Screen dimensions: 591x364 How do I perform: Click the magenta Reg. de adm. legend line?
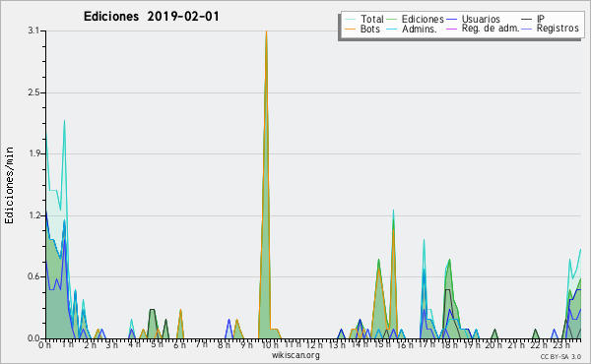point(451,29)
